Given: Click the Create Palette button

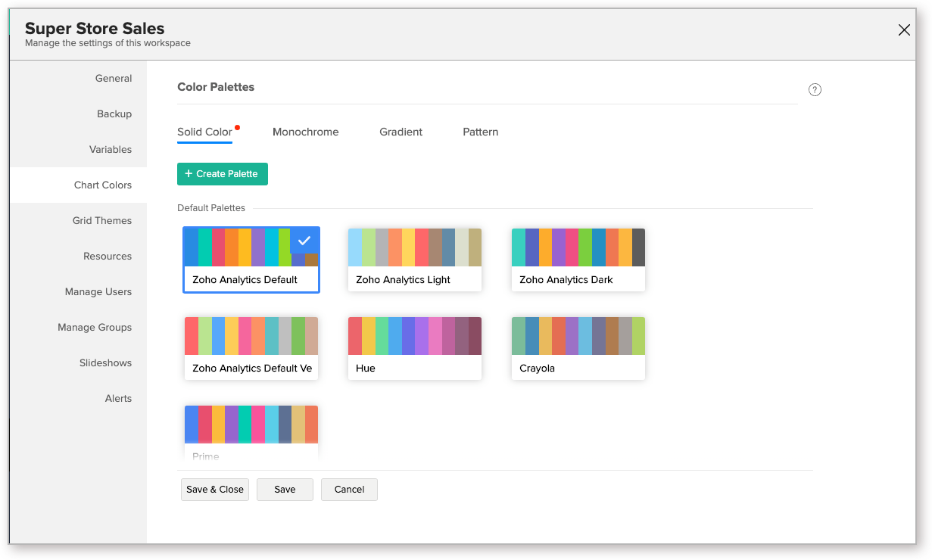Looking at the screenshot, I should click(x=222, y=174).
